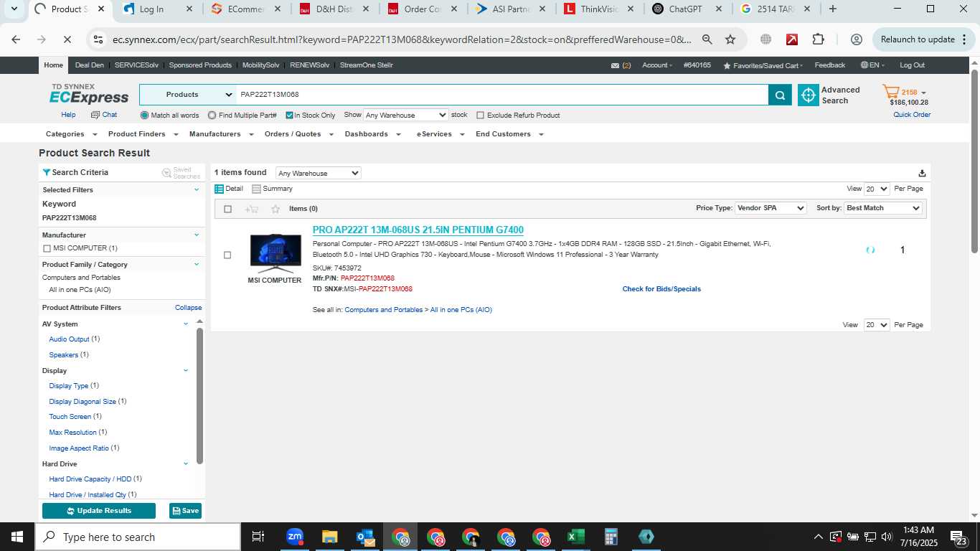Open Excel from taskbar
Screen dimensions: 980x551
tap(575, 537)
